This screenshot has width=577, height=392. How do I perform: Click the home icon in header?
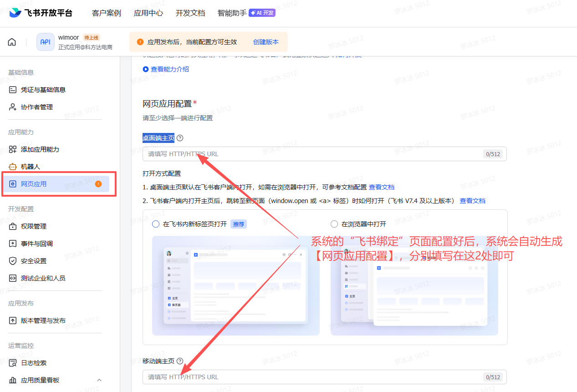(12, 42)
